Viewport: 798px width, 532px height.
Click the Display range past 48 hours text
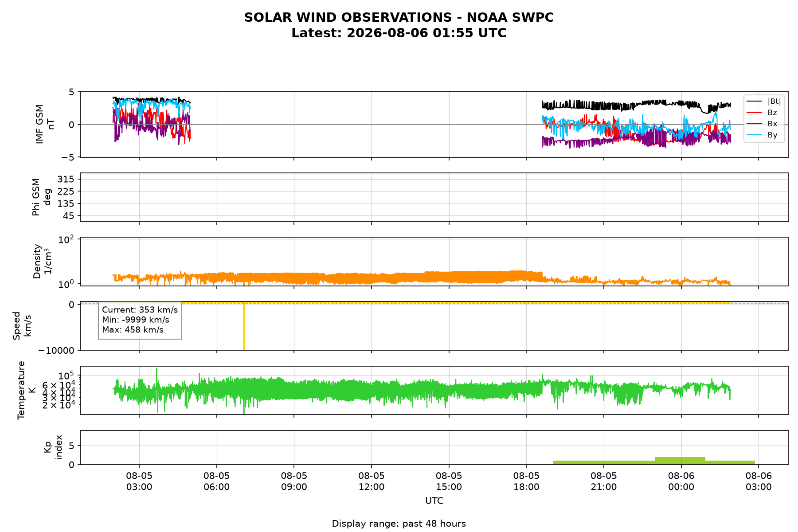point(399,524)
